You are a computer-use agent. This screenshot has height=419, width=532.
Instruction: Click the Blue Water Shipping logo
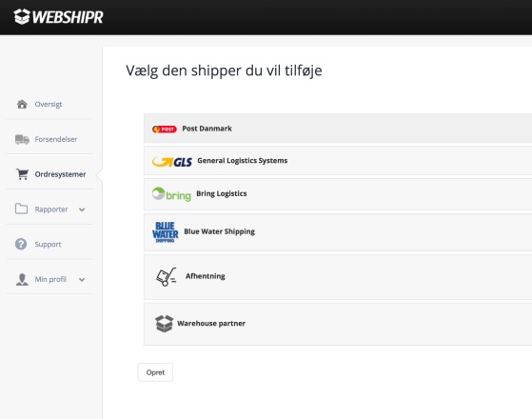point(166,232)
